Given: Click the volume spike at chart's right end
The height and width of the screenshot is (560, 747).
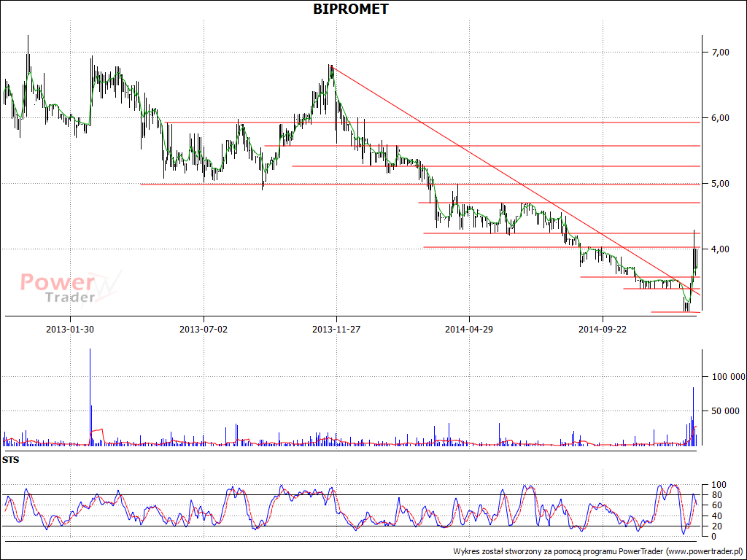Looking at the screenshot, I should click(x=693, y=416).
